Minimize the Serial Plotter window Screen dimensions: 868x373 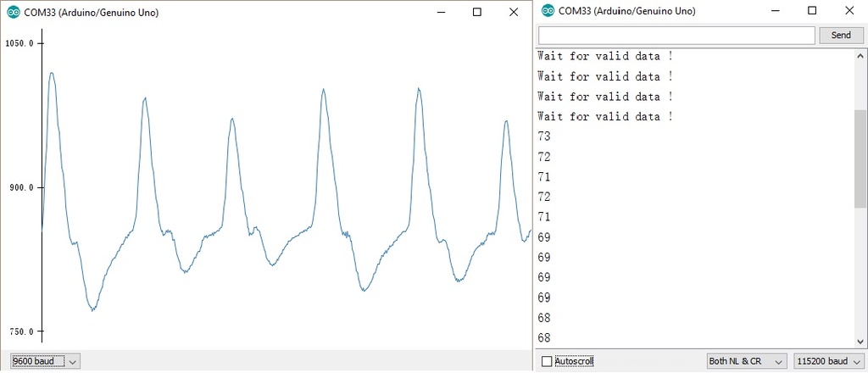coord(441,12)
